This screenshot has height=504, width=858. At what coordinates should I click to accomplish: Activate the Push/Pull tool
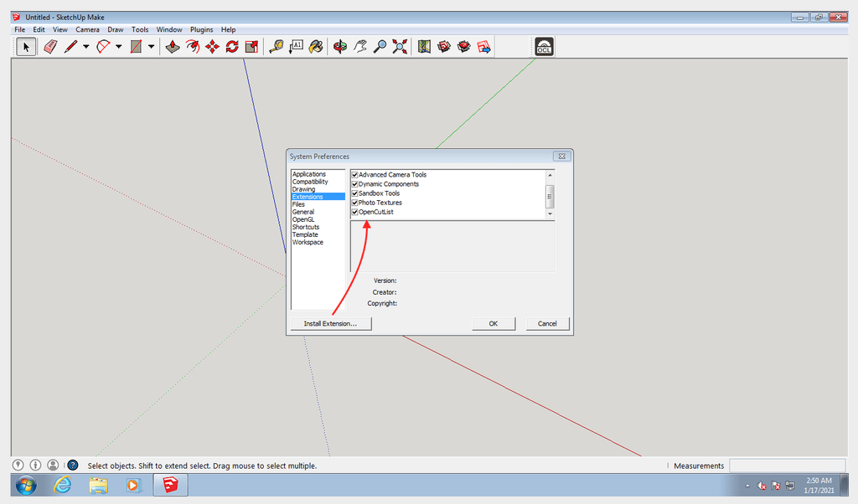173,47
